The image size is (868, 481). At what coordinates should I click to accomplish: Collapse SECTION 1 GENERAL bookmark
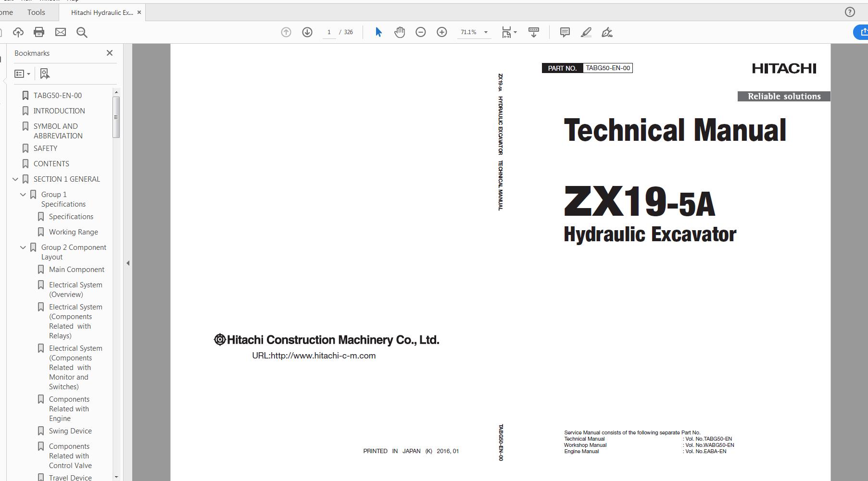point(15,179)
